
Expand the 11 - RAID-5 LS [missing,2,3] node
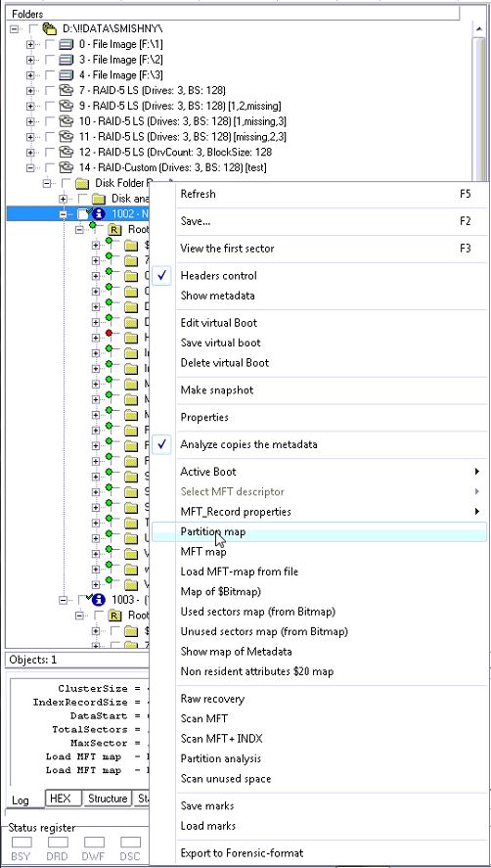[x=31, y=137]
